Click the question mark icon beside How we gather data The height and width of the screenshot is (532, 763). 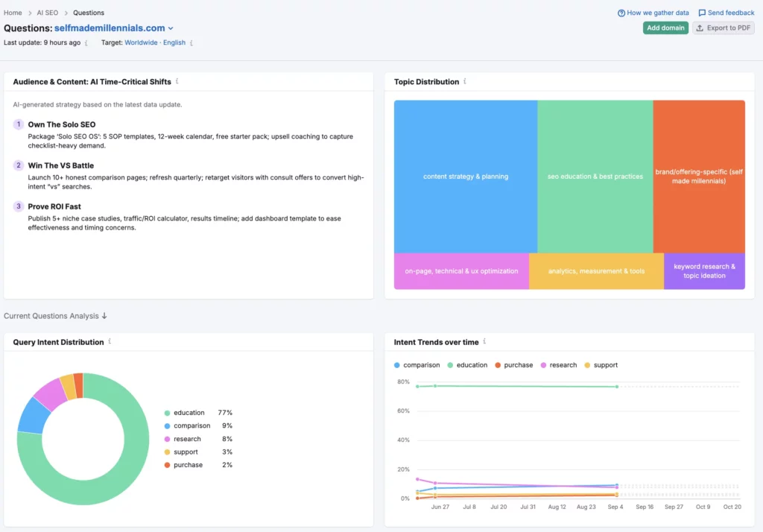pos(621,13)
